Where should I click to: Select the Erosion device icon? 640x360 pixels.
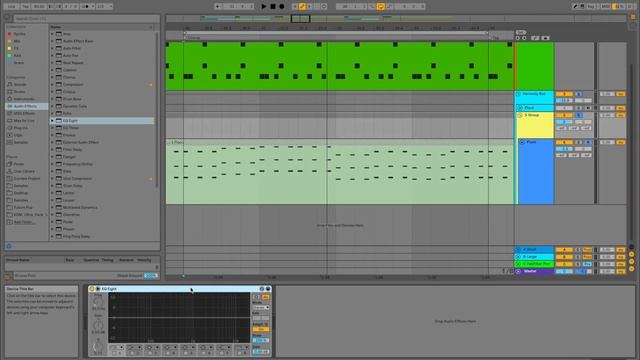coord(59,135)
